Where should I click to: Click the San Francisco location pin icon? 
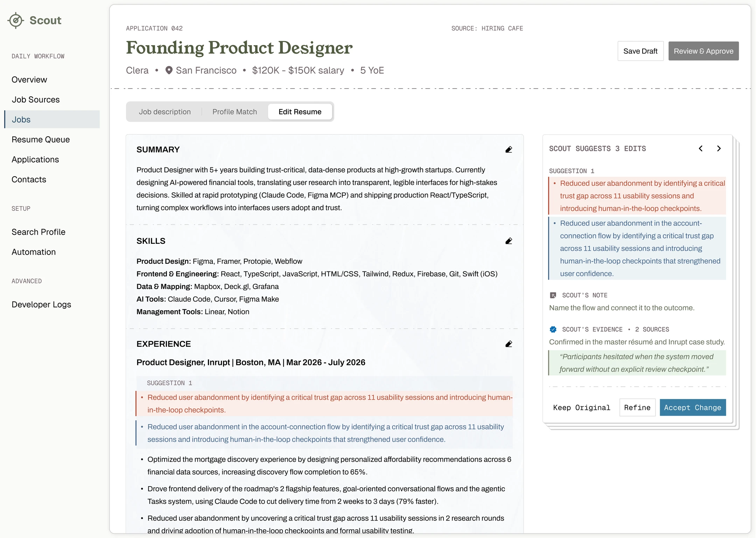tap(169, 70)
